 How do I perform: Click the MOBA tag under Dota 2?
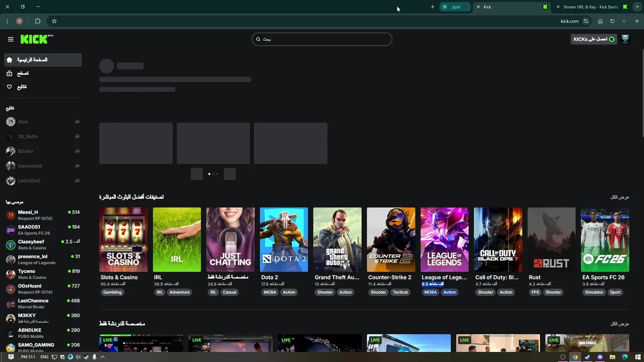point(270,292)
